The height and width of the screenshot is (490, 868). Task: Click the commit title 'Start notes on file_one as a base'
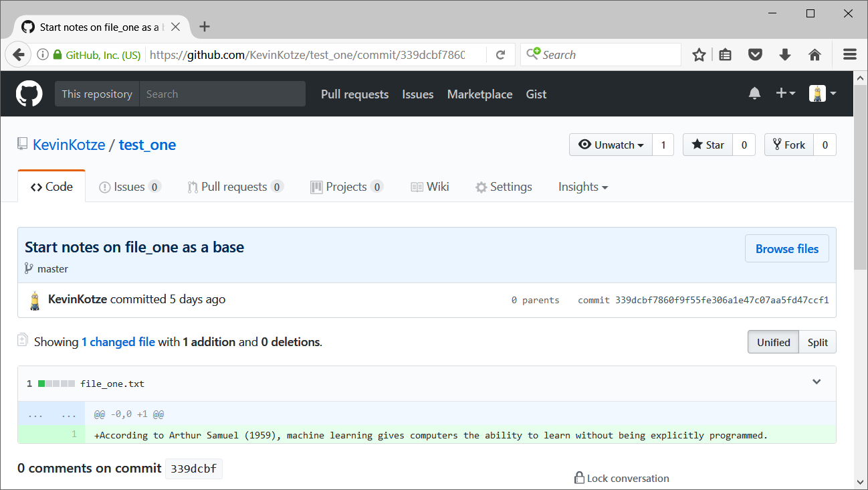click(134, 247)
